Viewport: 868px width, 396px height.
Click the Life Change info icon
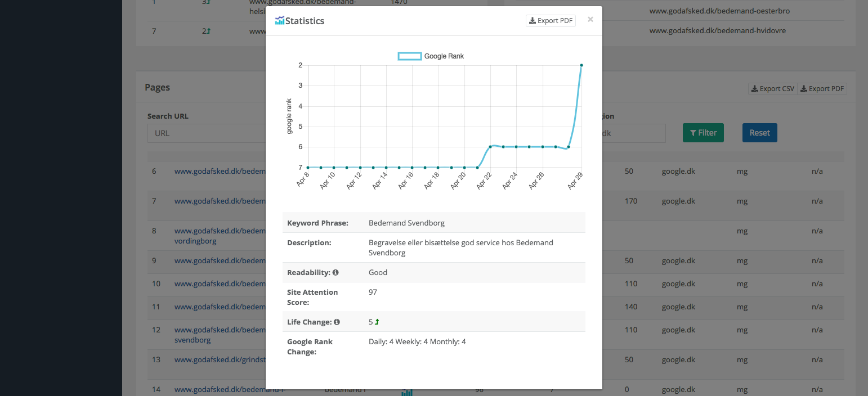tap(337, 322)
